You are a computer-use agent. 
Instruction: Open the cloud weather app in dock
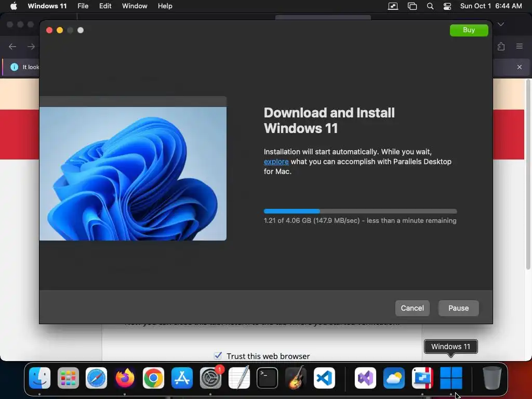click(394, 378)
